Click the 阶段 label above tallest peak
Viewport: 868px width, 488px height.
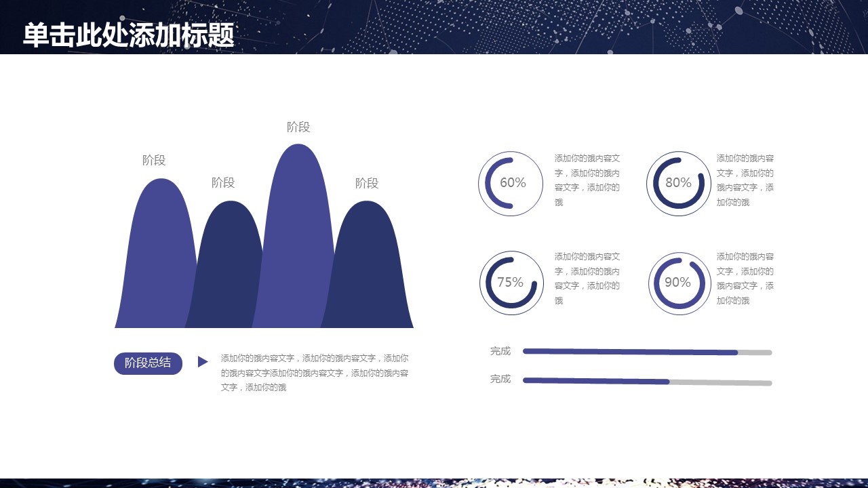pyautogui.click(x=298, y=127)
